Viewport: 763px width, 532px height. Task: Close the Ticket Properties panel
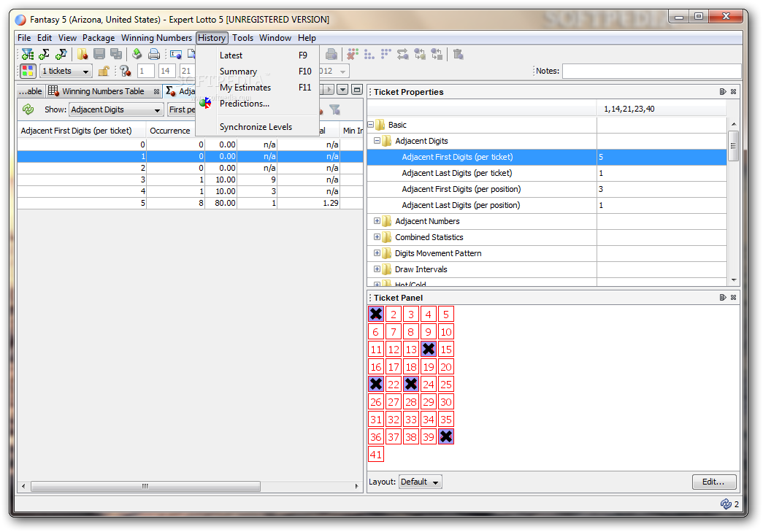(733, 91)
